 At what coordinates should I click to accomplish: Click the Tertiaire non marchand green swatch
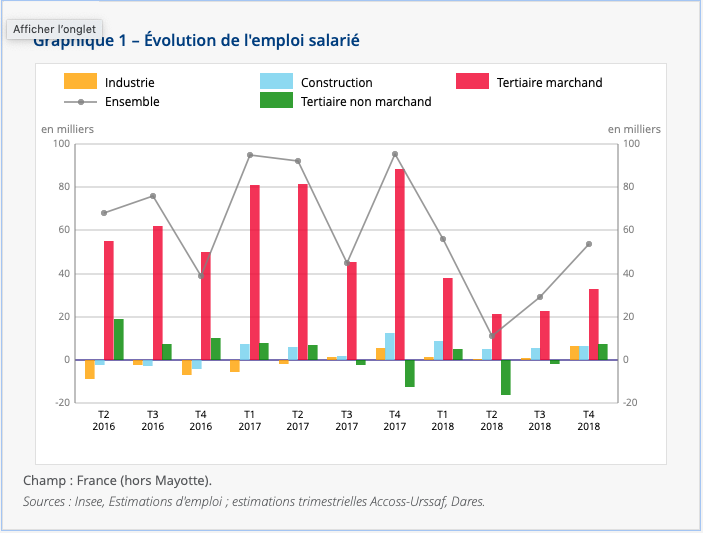click(x=276, y=100)
